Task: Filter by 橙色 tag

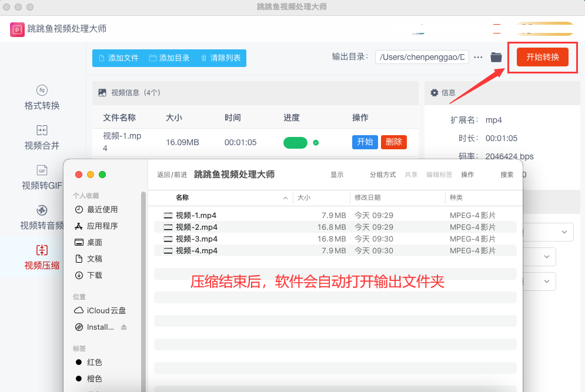Action: point(88,378)
